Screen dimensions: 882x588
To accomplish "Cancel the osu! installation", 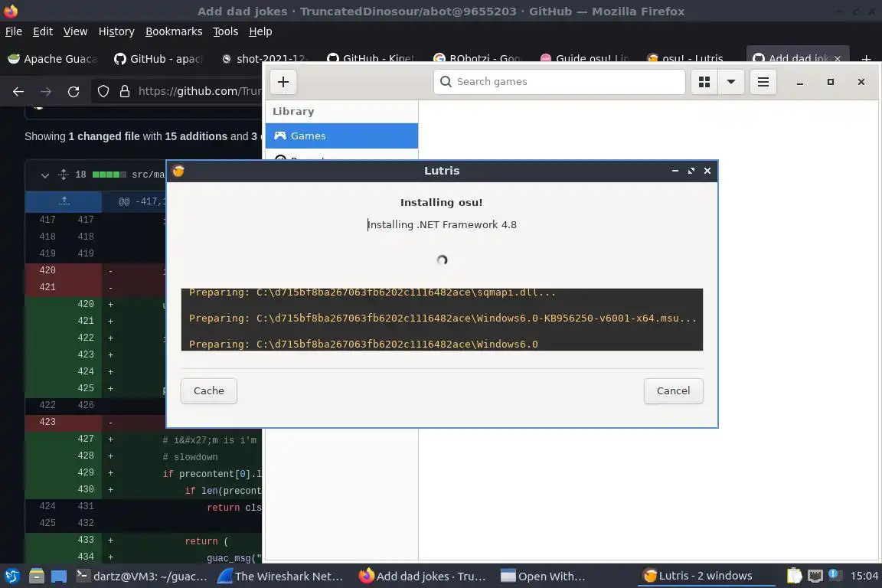I will (673, 390).
